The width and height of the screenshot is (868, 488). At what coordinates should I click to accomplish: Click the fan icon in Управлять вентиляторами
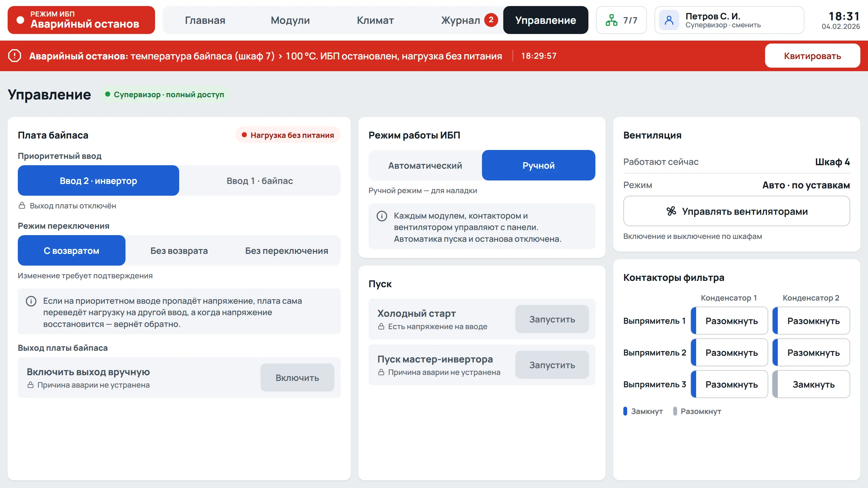(671, 211)
